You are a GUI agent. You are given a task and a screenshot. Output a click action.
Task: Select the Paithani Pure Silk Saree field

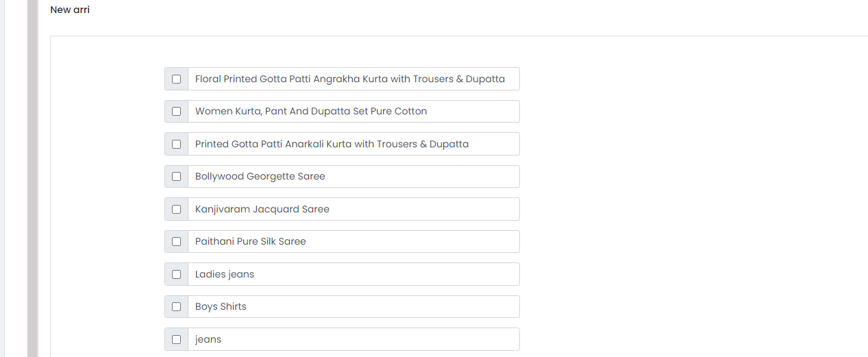pyautogui.click(x=354, y=241)
